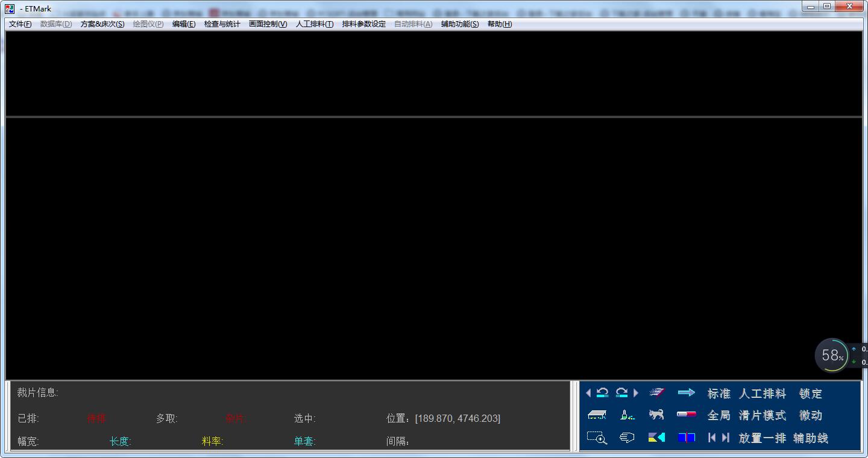Click the 间隔 label
The width and height of the screenshot is (868, 458).
pos(398,441)
